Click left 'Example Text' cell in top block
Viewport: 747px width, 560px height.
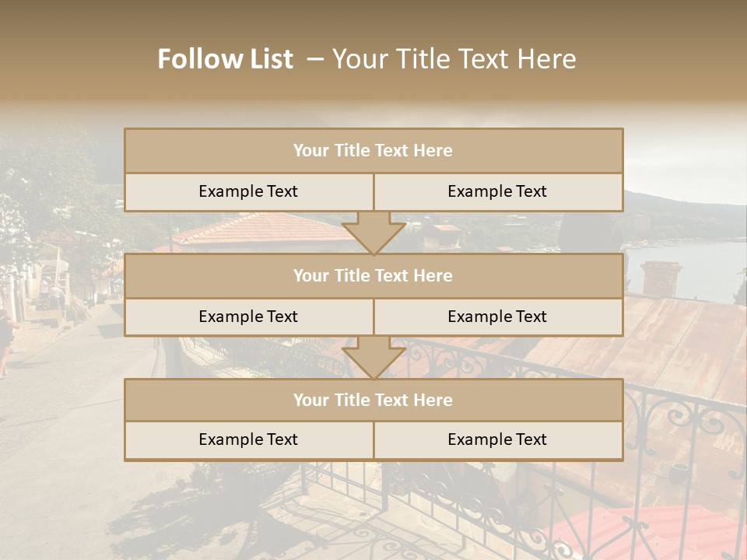pos(248,191)
